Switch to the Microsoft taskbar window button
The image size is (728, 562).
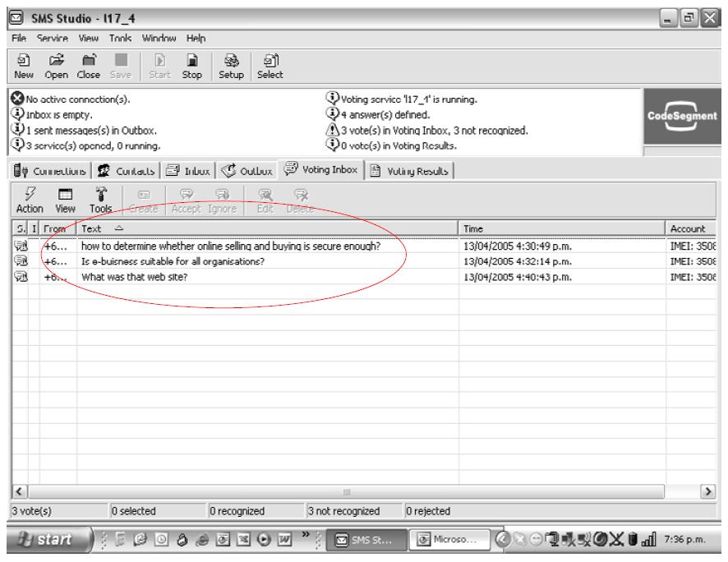[x=449, y=540]
